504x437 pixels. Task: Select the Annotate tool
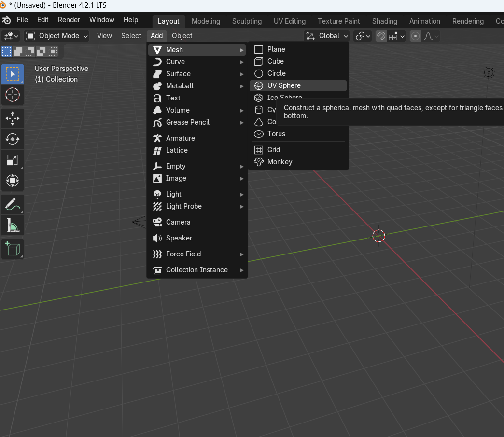tap(13, 205)
